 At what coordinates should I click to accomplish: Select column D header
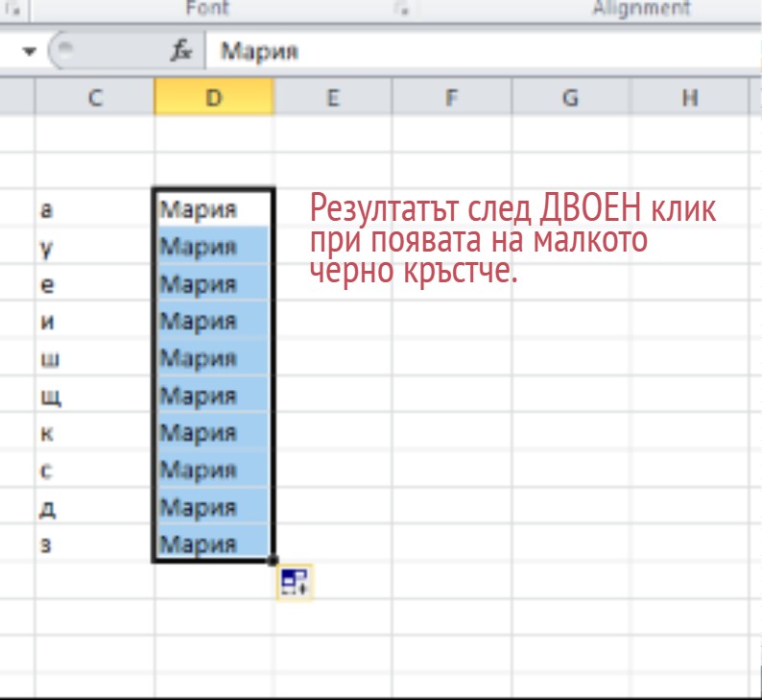point(213,97)
